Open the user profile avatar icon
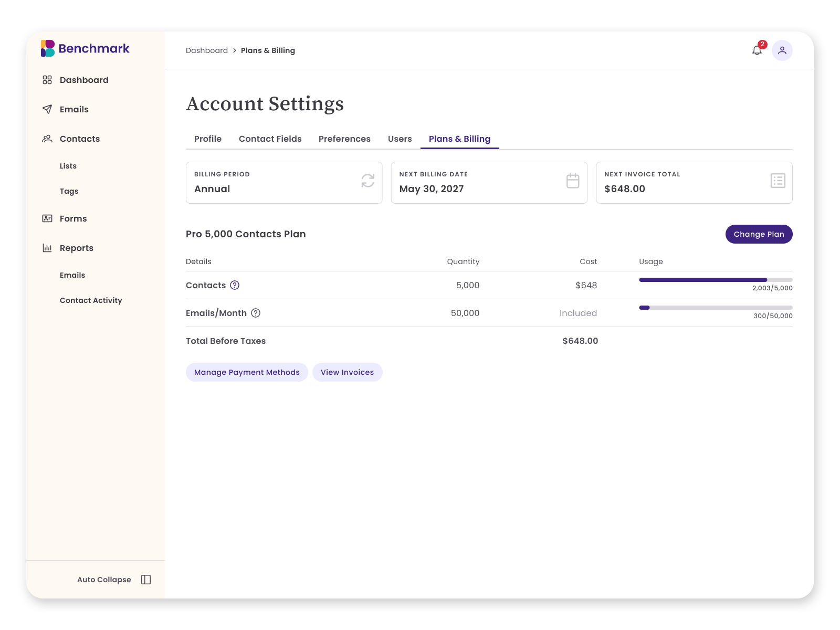 click(x=782, y=50)
